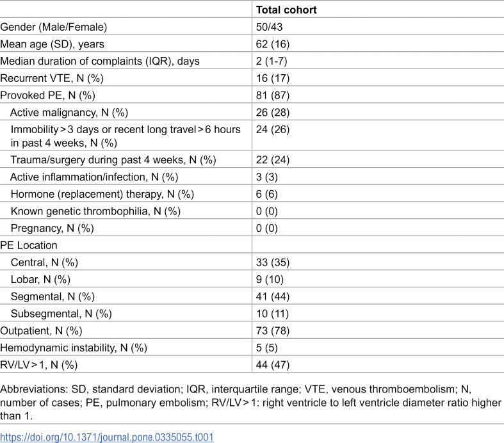Click the Outpatient, N (%) row label

(41, 330)
